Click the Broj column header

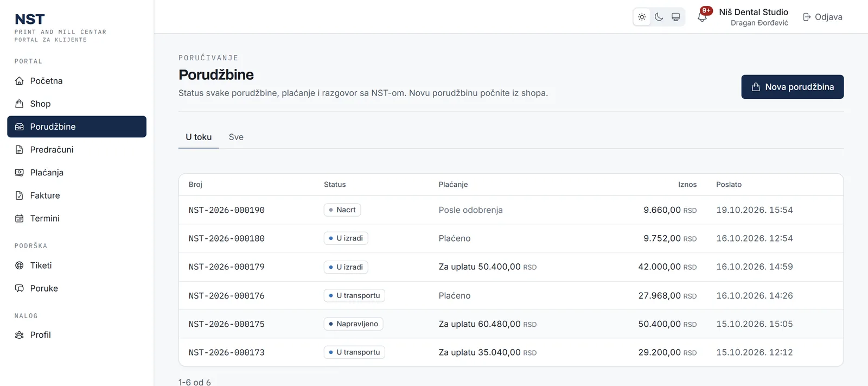pyautogui.click(x=195, y=185)
